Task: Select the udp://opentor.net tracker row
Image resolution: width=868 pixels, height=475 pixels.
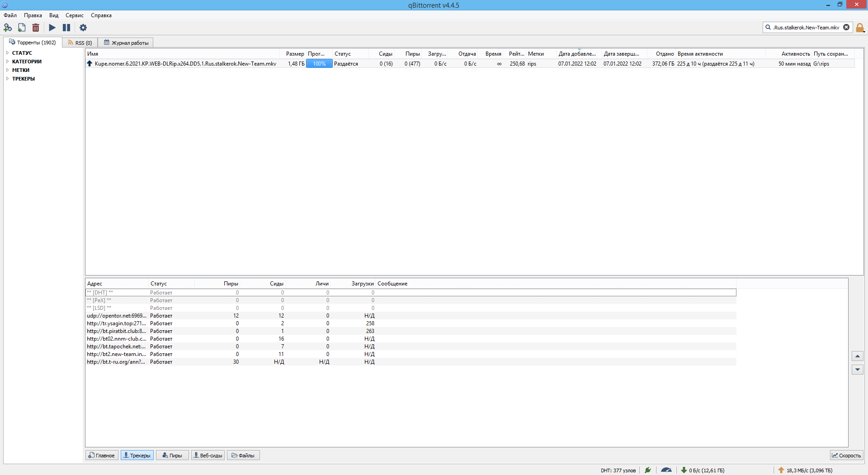Action: coord(116,316)
